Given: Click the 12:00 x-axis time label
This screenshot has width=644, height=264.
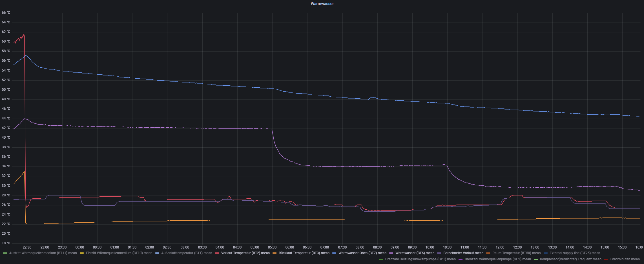Looking at the screenshot, I should [500, 247].
